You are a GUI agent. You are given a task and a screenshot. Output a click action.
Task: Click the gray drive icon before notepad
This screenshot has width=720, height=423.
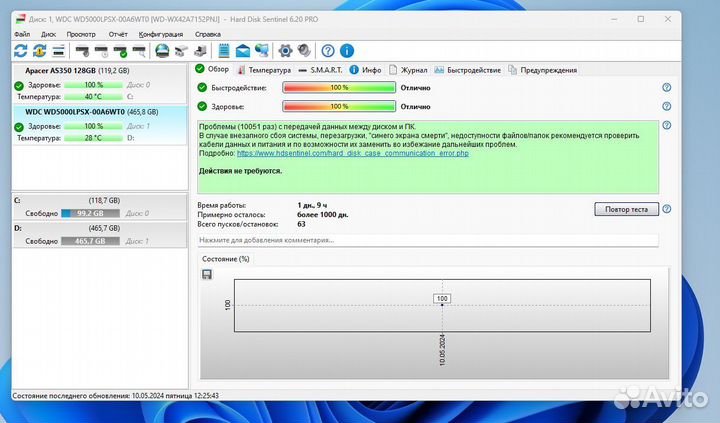(x=200, y=51)
